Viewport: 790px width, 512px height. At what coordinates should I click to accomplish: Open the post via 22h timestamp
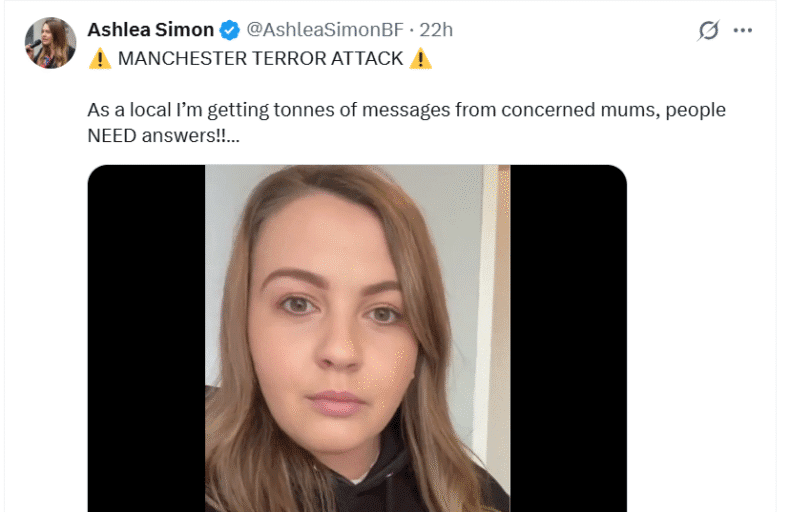coord(436,30)
